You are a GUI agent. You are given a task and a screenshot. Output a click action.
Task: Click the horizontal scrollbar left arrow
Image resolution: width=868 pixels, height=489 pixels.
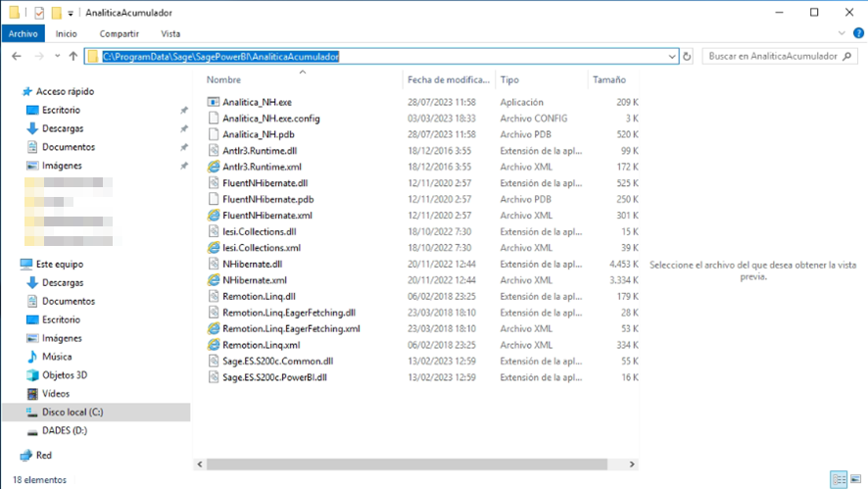tap(200, 465)
